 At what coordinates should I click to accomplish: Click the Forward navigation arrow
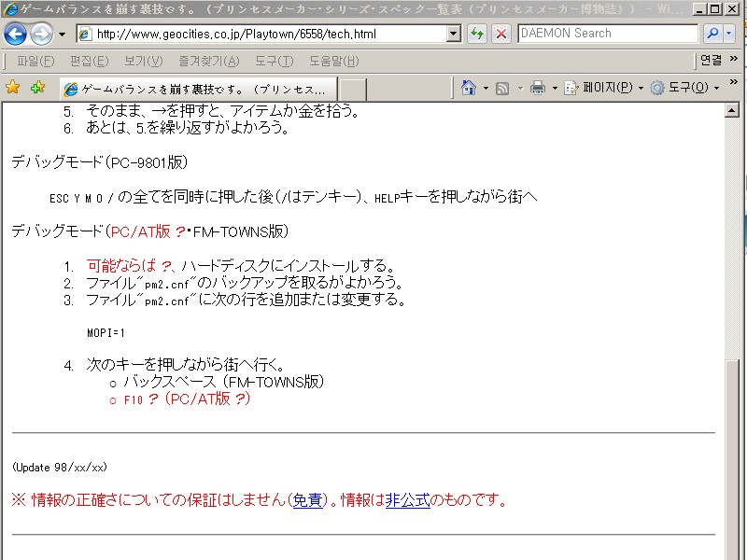[x=41, y=35]
